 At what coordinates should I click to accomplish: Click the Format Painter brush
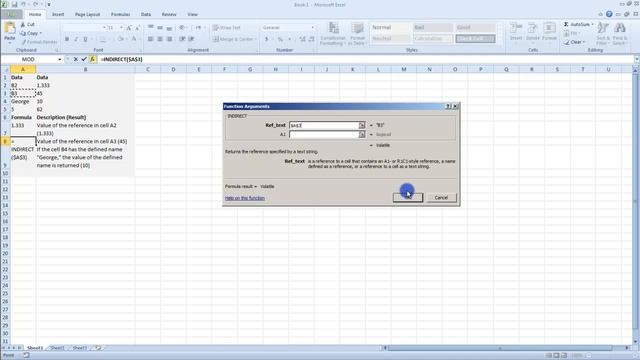coord(23,42)
